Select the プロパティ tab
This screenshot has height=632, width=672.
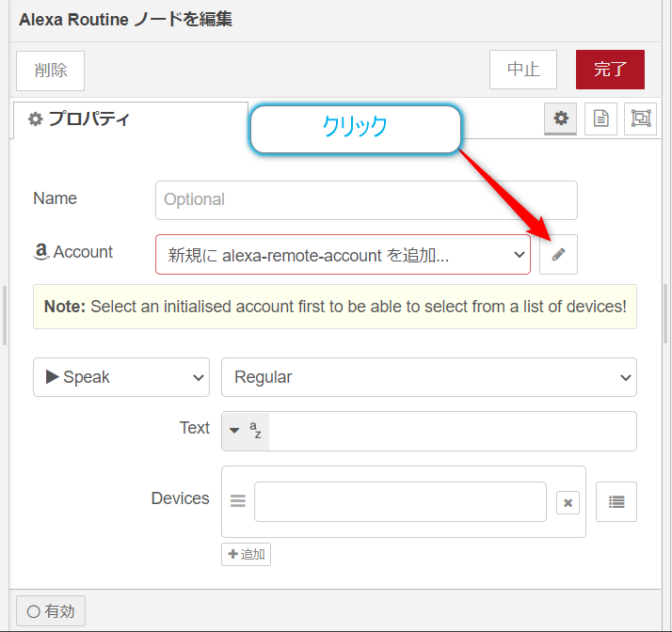[131, 119]
